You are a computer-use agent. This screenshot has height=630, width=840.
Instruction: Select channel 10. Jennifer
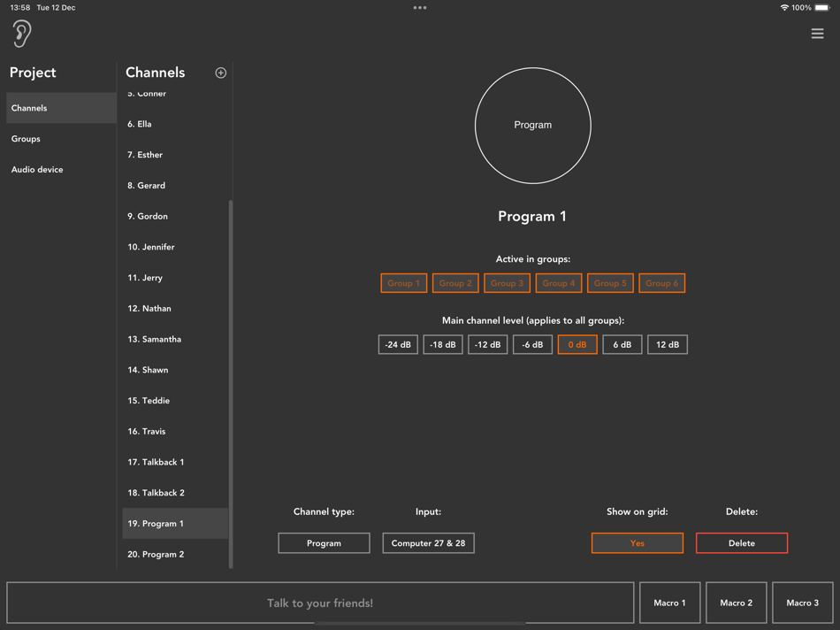coord(175,247)
